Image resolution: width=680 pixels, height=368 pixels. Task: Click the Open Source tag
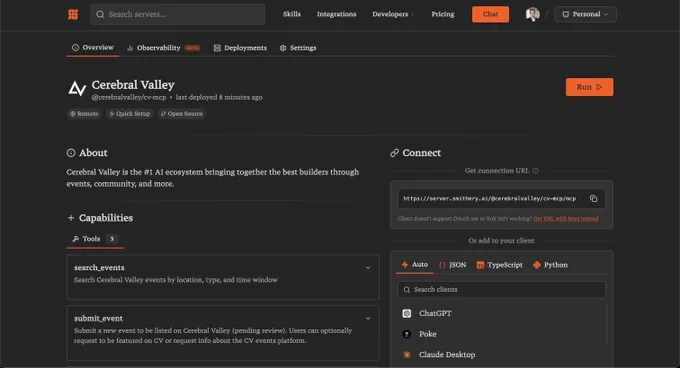pos(181,114)
